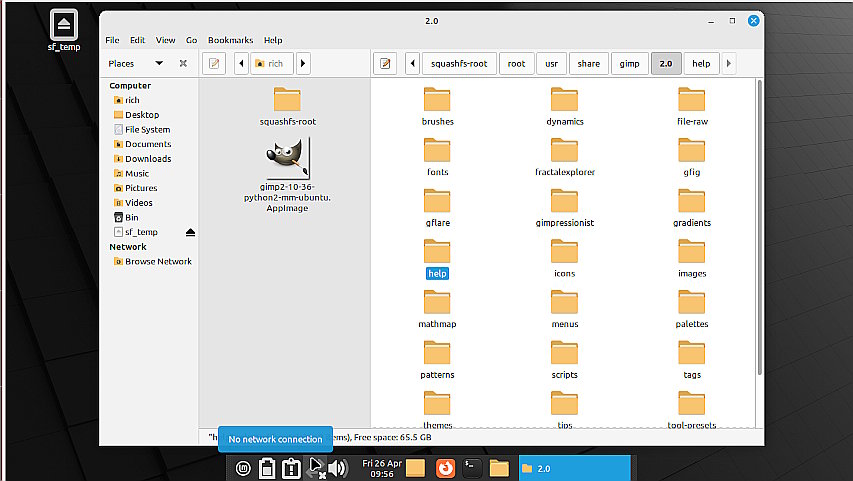Open Downloads in the sidebar
This screenshot has width=853, height=481.
[x=148, y=159]
